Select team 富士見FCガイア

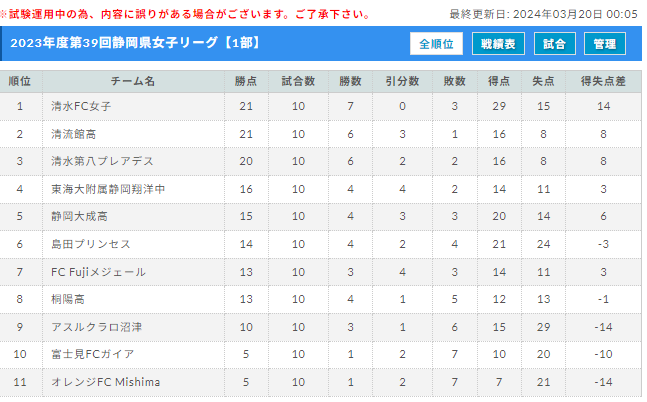93,354
